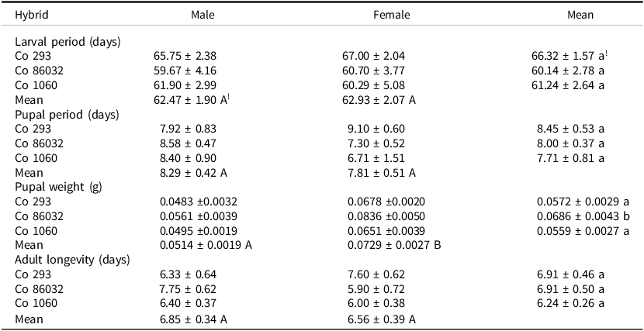Screen dimensions: 644x331
Task: Click the Hybrid column header
Action: point(29,15)
